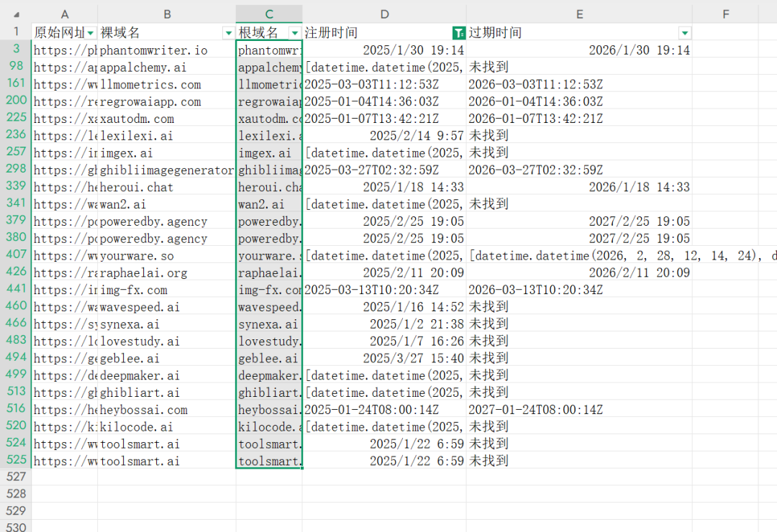Select img-fx.com in column B
Image resolution: width=777 pixels, height=532 pixels.
pos(167,290)
